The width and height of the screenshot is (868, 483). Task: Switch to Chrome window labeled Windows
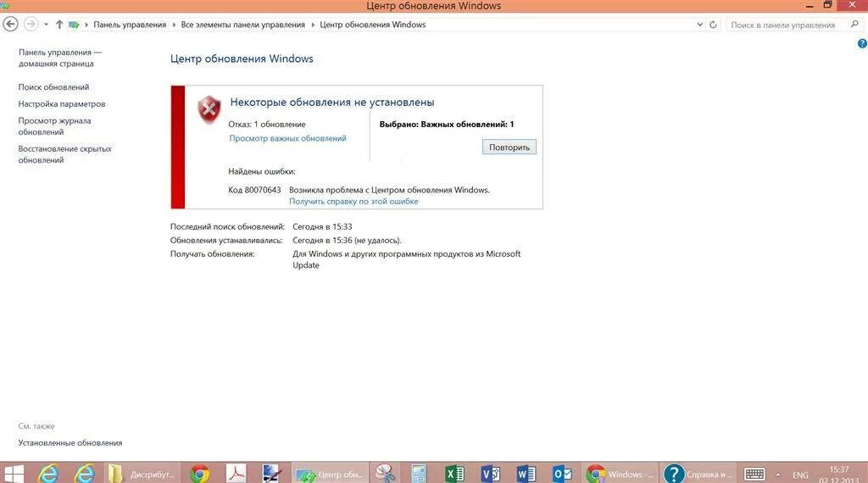pos(620,474)
